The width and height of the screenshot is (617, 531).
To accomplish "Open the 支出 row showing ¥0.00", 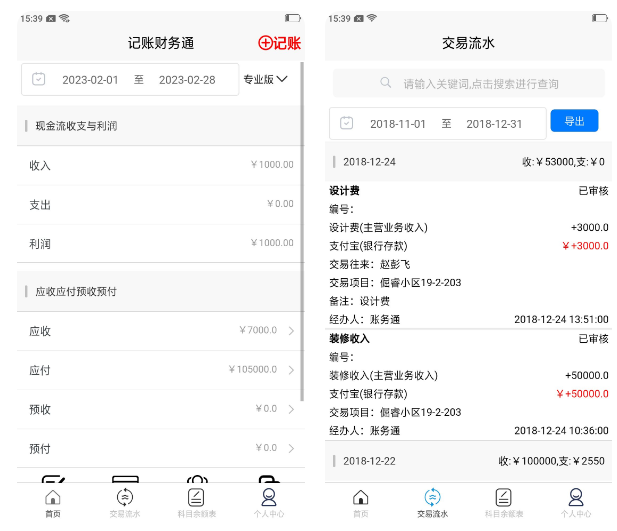I will pos(161,205).
